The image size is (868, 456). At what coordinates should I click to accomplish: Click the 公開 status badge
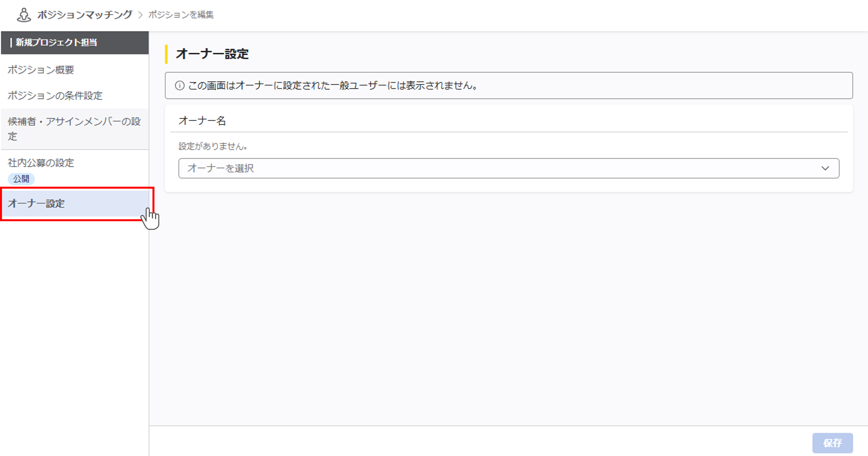(21, 179)
